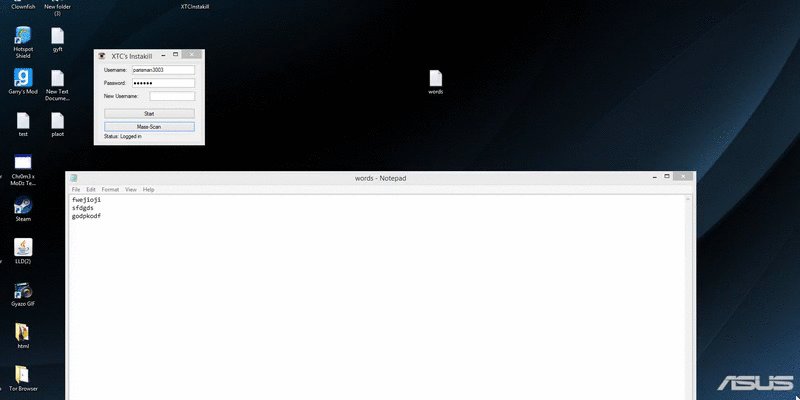Select the Clownfish desktop icon label
Viewport: 800px width, 400px height.
click(x=23, y=7)
